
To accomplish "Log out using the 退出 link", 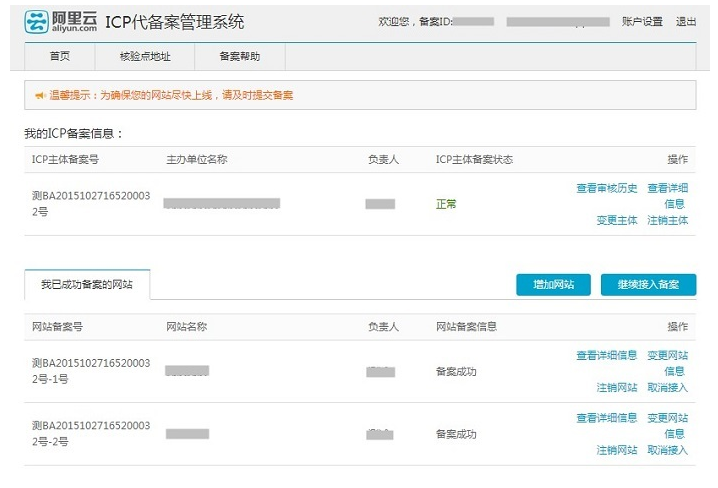I will tap(686, 21).
